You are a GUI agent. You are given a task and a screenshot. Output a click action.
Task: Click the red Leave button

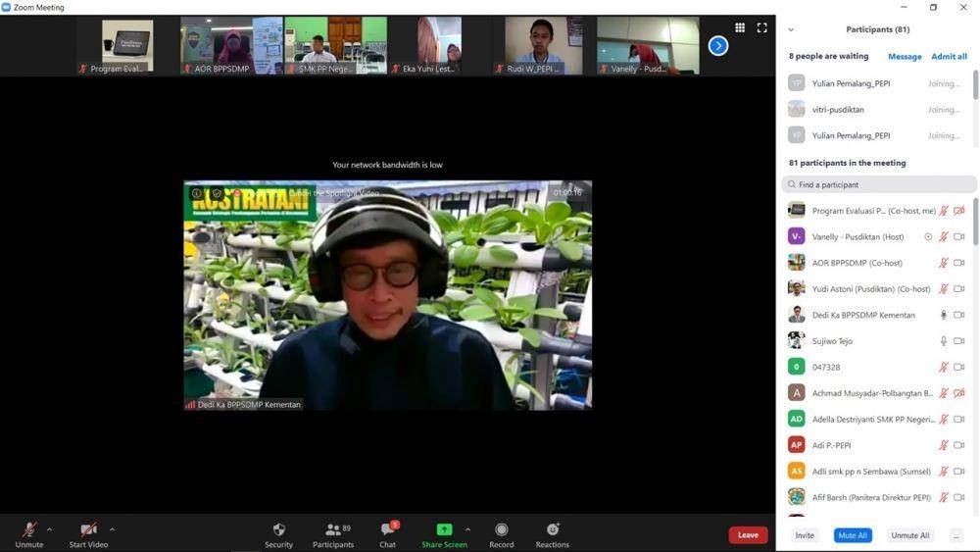(748, 535)
